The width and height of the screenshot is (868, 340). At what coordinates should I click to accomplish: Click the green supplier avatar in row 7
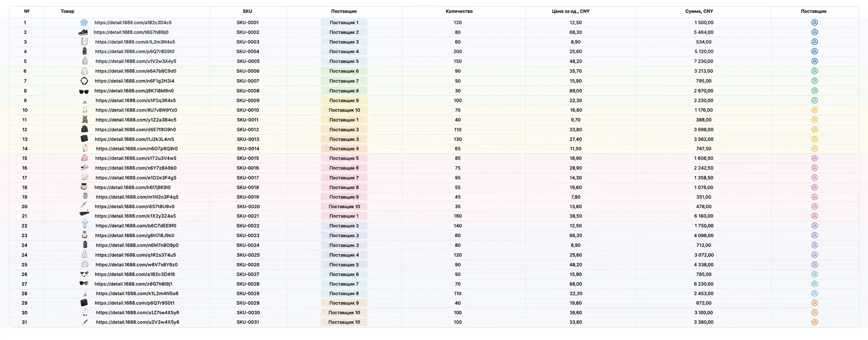(814, 81)
